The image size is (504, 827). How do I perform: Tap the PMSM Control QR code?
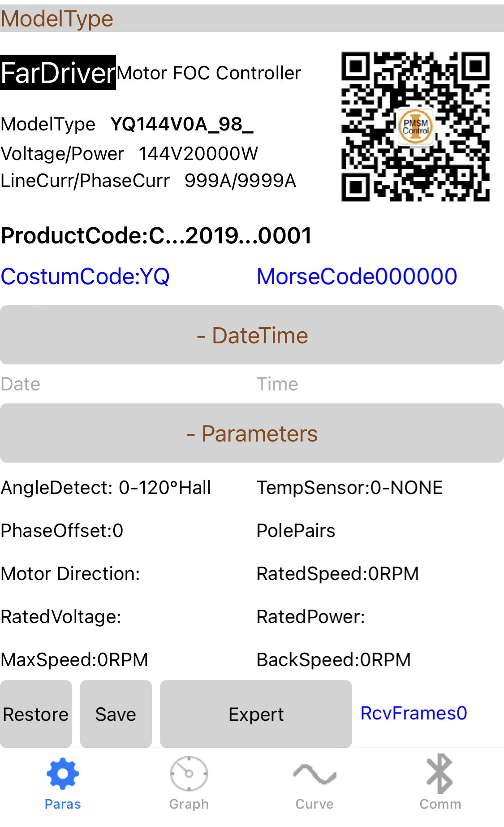(x=415, y=126)
